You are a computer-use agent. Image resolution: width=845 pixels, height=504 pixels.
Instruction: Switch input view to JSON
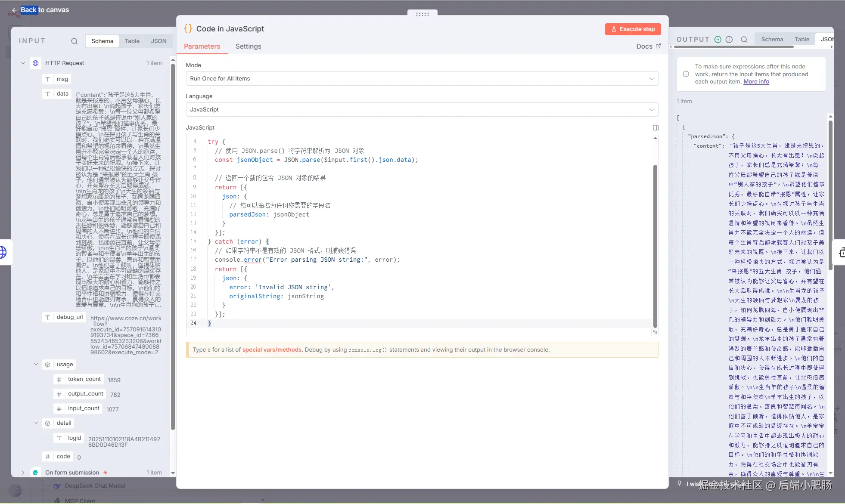pos(158,41)
